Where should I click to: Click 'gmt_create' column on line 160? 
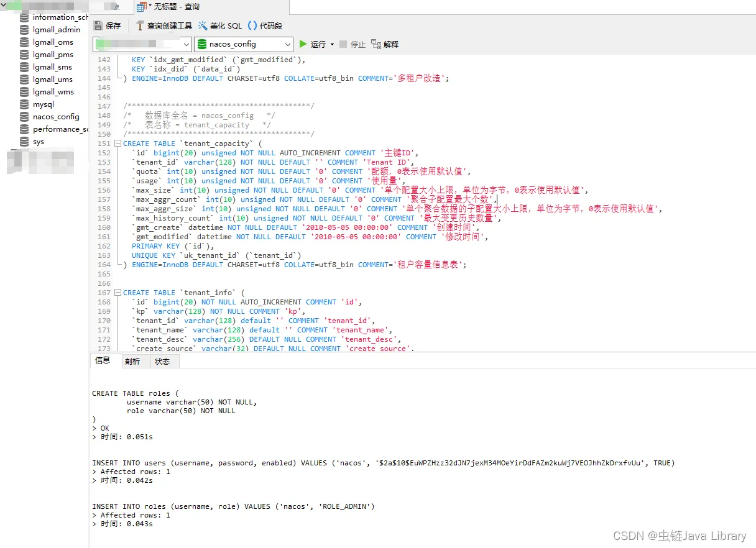159,227
